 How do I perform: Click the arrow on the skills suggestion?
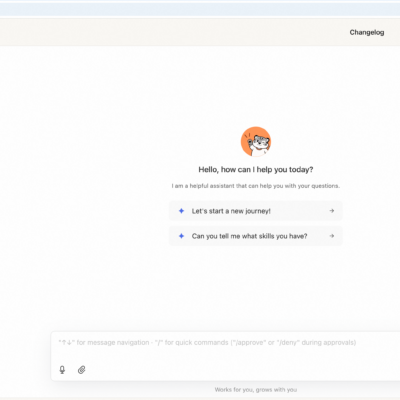click(332, 236)
